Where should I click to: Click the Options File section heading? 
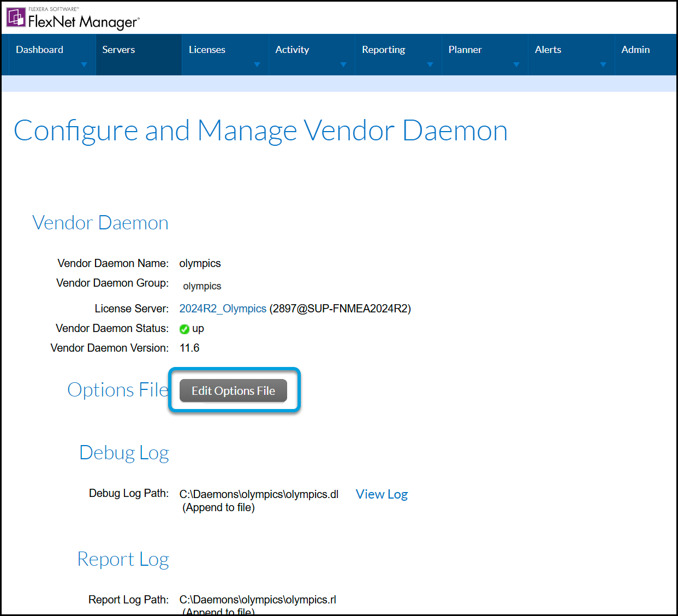tap(118, 390)
